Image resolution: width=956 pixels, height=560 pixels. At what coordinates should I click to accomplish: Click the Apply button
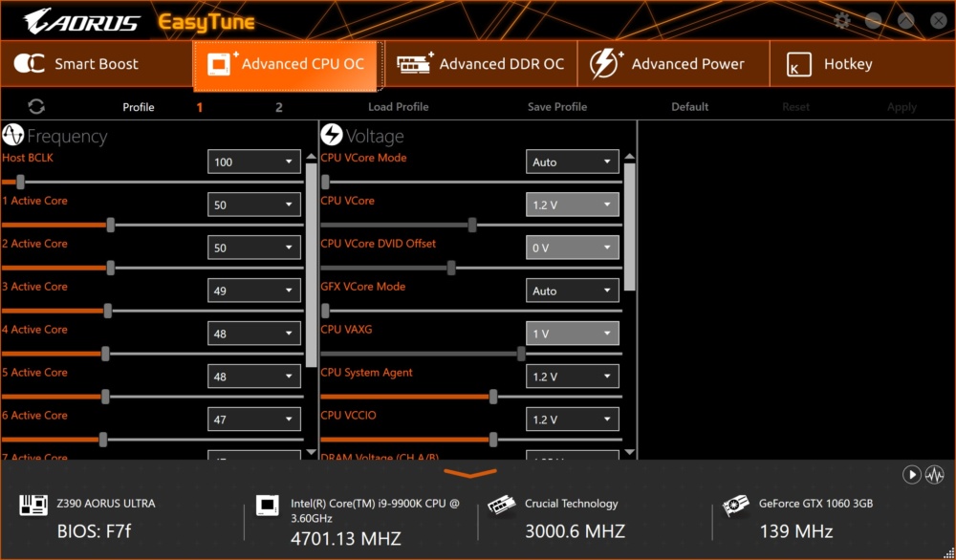(x=902, y=107)
